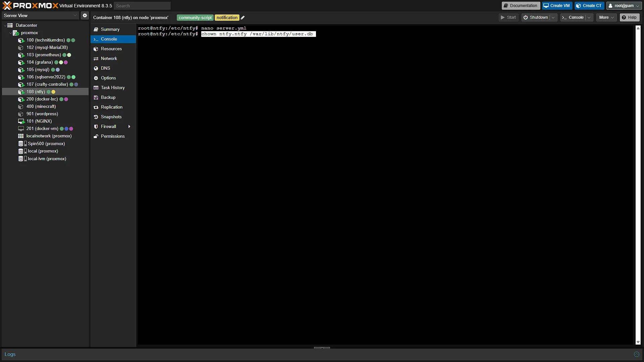Click the highlighted chown command text

pyautogui.click(x=258, y=34)
